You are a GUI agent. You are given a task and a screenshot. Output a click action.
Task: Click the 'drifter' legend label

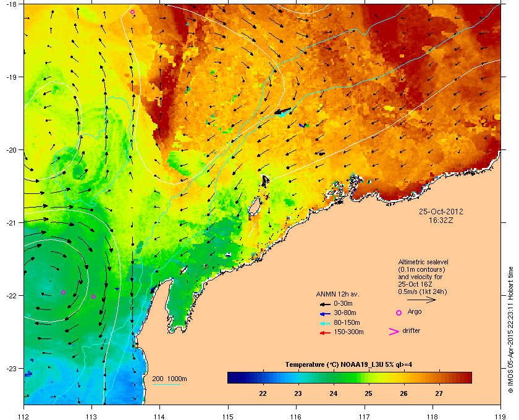click(x=411, y=330)
